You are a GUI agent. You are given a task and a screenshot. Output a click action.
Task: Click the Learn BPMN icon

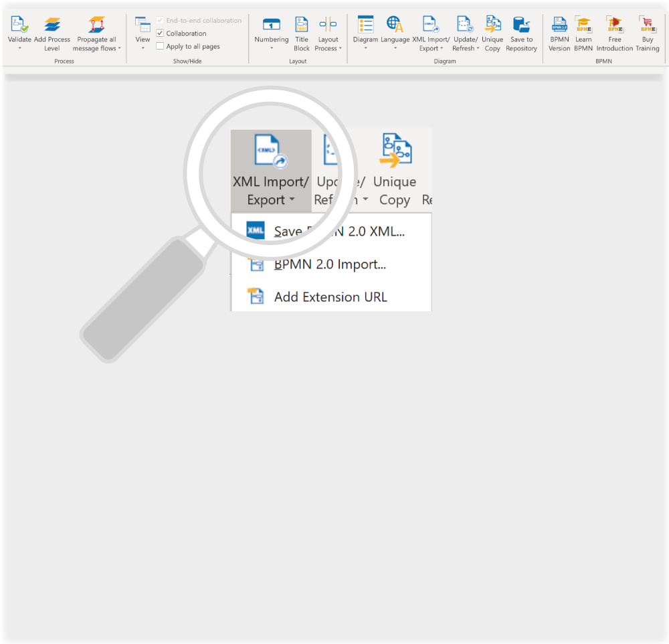(583, 24)
